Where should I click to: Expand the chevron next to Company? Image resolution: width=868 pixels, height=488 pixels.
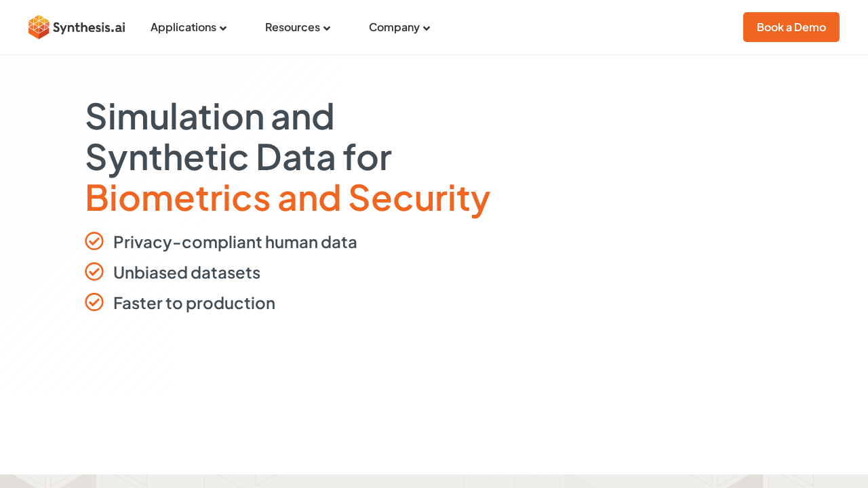(x=427, y=28)
